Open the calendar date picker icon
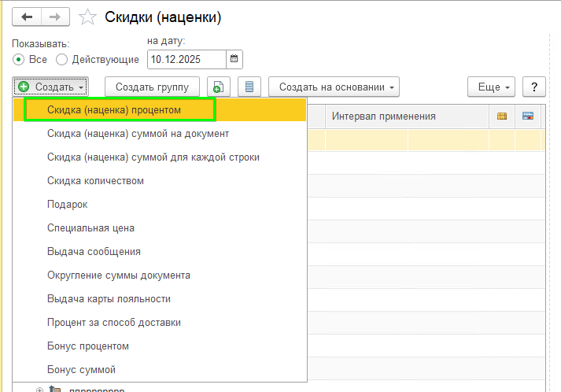This screenshot has height=392, width=561. [234, 59]
